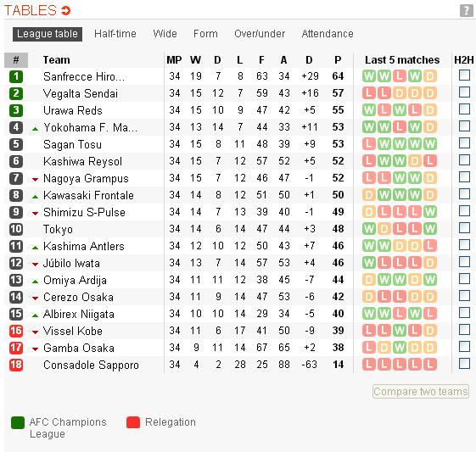
Task: Click the rank 18 red relegation badge
Action: pos(16,365)
